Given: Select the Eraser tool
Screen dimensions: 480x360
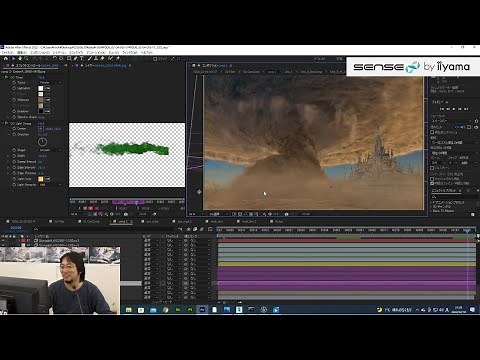Looking at the screenshot, I should (102, 58).
